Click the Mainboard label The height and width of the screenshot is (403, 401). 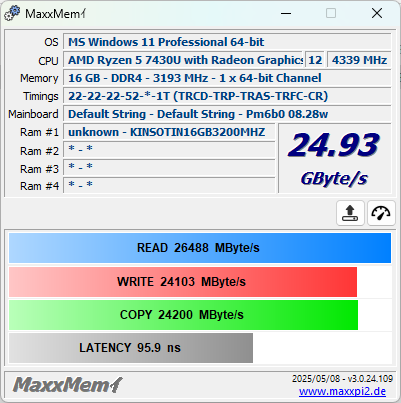pyautogui.click(x=33, y=114)
